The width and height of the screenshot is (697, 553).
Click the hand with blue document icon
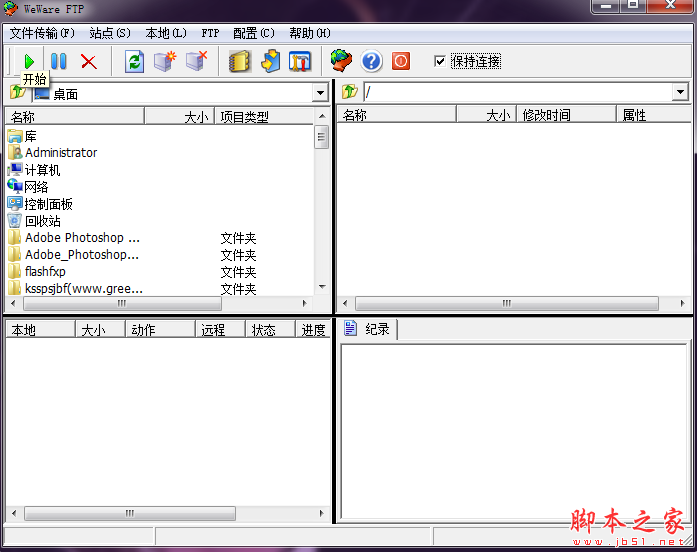pos(271,61)
